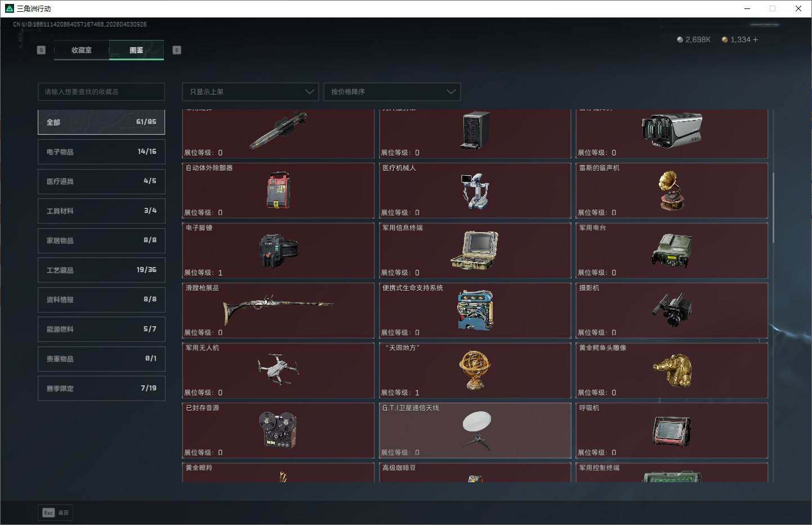
Task: Select the 自动体外除颤器 defibrillator icon
Action: [x=278, y=190]
